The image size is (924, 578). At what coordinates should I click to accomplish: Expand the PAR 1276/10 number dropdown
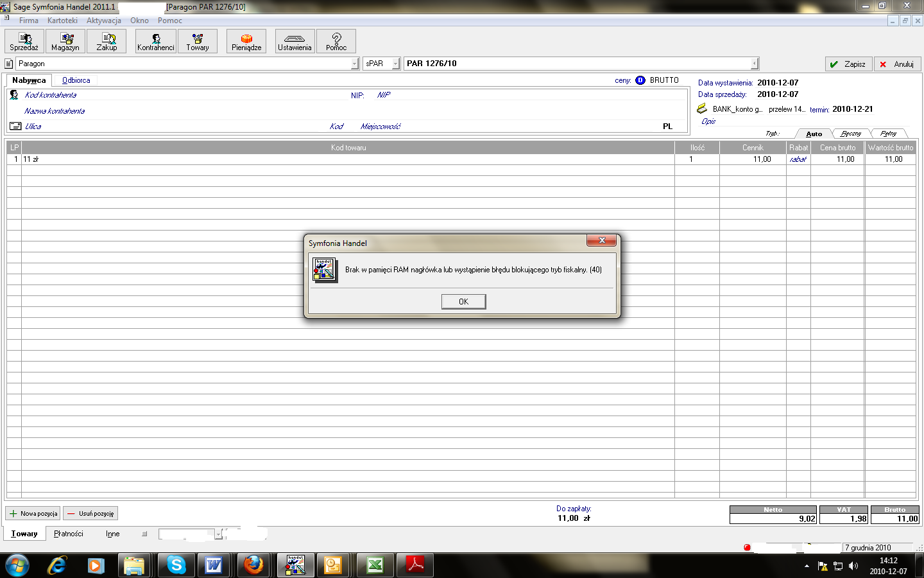click(x=755, y=64)
